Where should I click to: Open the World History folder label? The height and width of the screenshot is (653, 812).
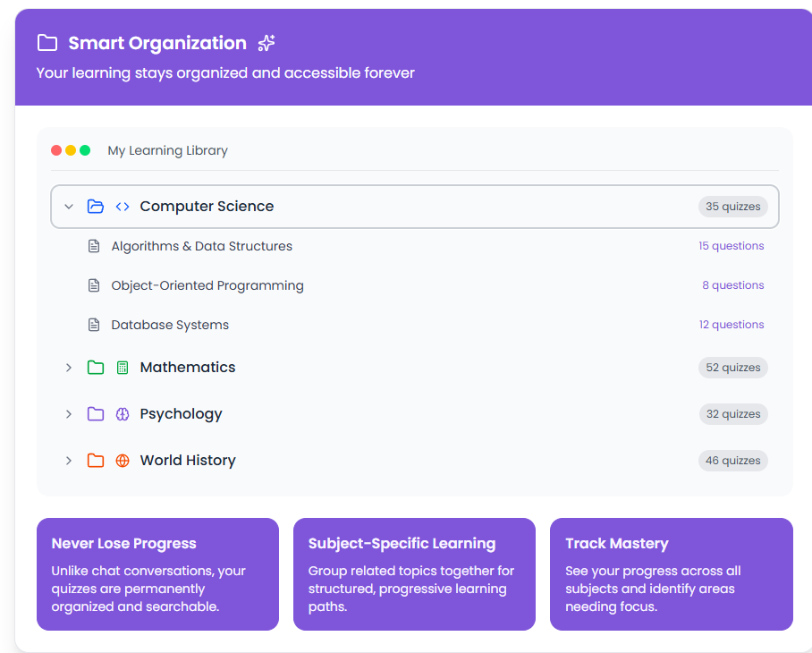pyautogui.click(x=188, y=461)
